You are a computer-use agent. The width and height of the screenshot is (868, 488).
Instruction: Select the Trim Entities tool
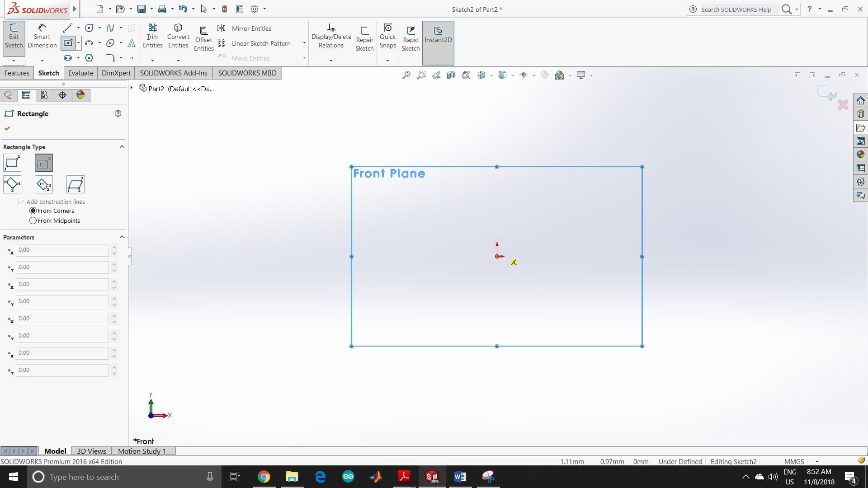pos(152,36)
